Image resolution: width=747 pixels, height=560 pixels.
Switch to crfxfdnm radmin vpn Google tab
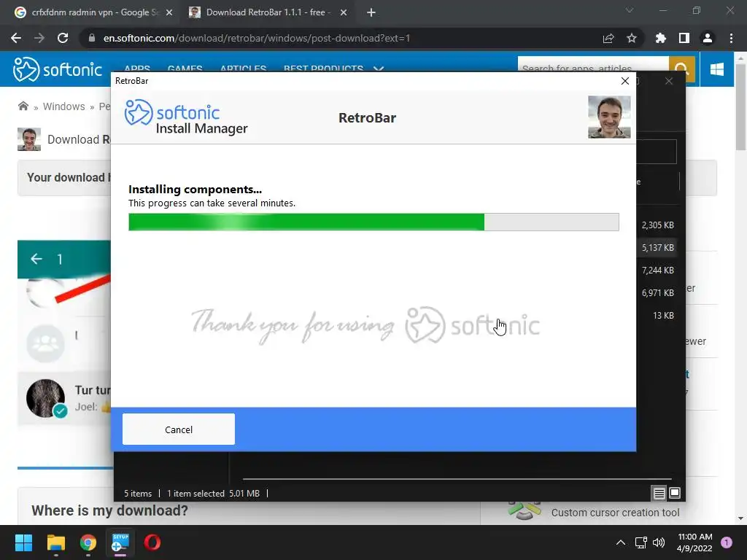coord(93,12)
